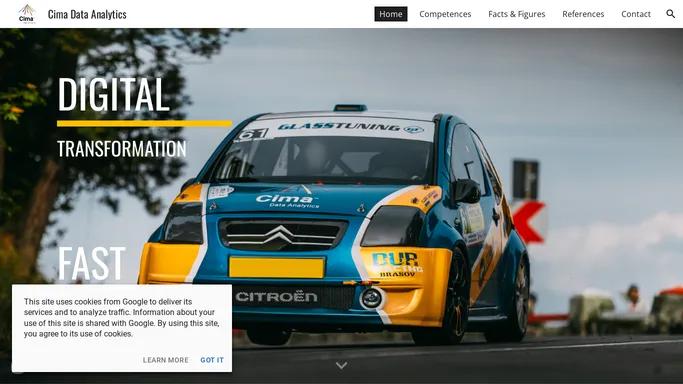The image size is (683, 384).
Task: Click LEARN MORE in cookie notice
Action: point(166,360)
